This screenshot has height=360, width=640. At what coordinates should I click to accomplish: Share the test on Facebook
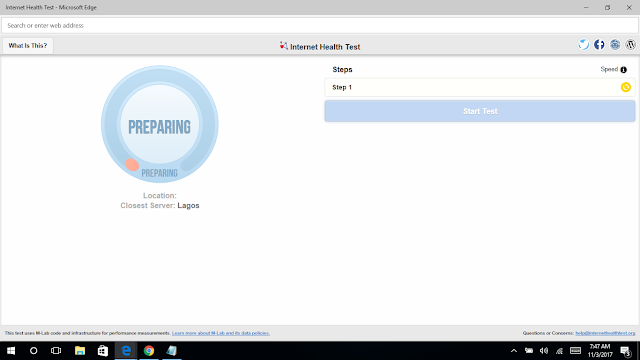click(599, 44)
